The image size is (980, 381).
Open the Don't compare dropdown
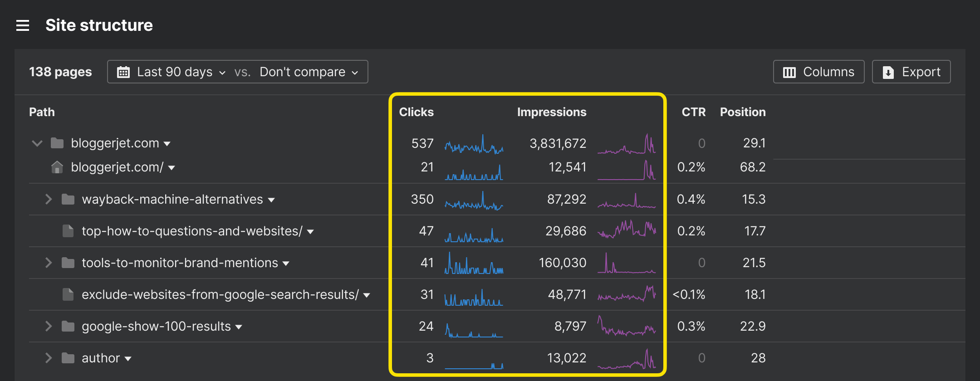(x=309, y=72)
